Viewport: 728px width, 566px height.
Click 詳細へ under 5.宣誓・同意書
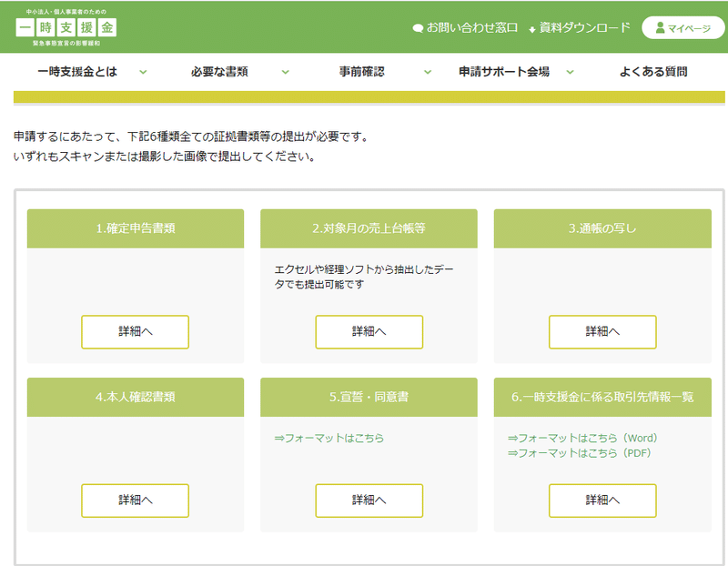(369, 500)
